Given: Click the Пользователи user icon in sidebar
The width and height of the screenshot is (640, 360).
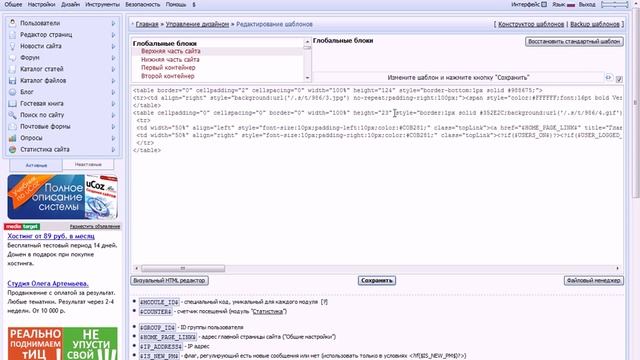Looking at the screenshot, I should 13,23.
